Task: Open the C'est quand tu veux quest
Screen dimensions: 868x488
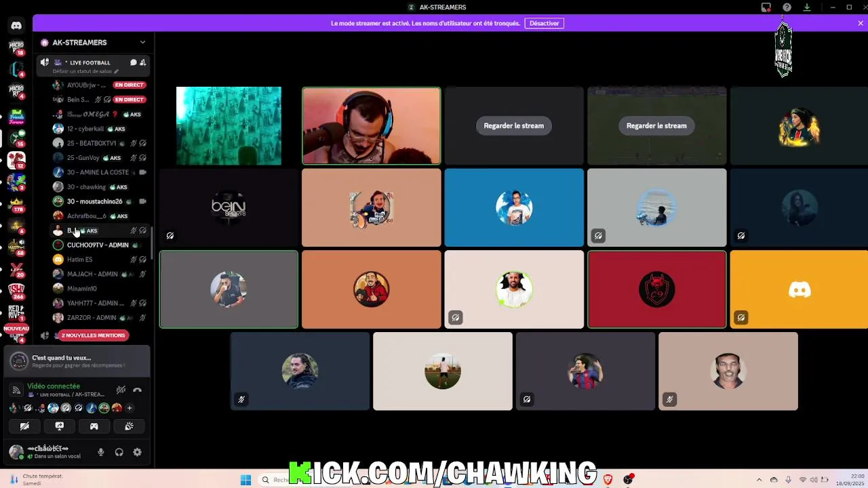Action: pos(77,361)
